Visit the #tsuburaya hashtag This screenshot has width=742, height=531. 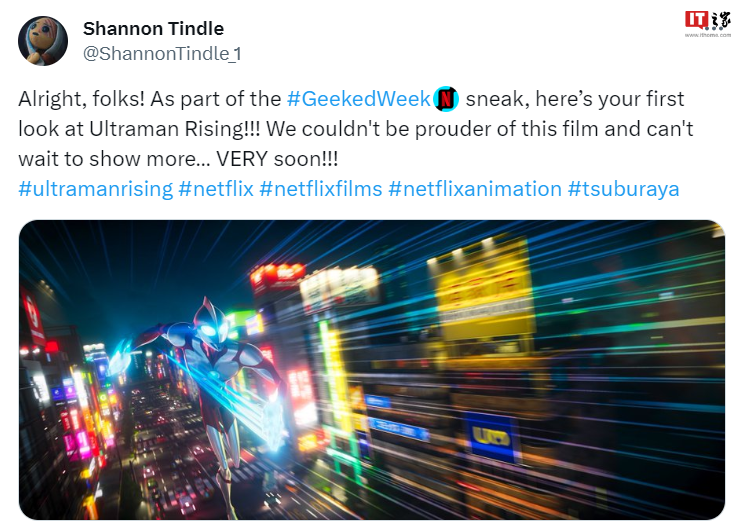(623, 188)
